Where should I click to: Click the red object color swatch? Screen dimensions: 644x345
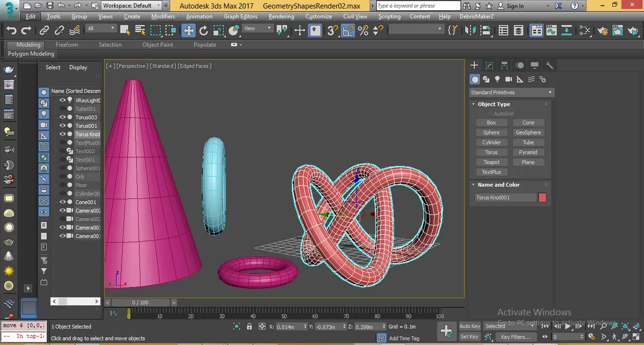coord(542,198)
